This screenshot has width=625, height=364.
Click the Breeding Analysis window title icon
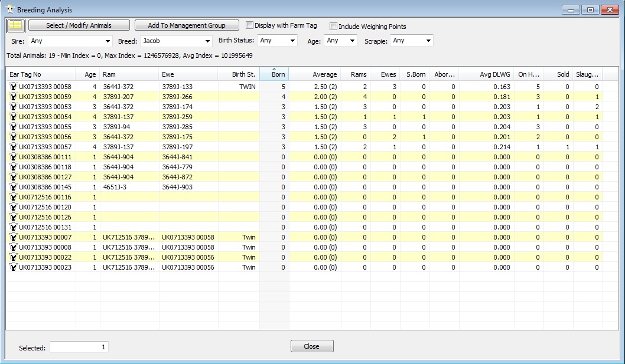(x=10, y=9)
